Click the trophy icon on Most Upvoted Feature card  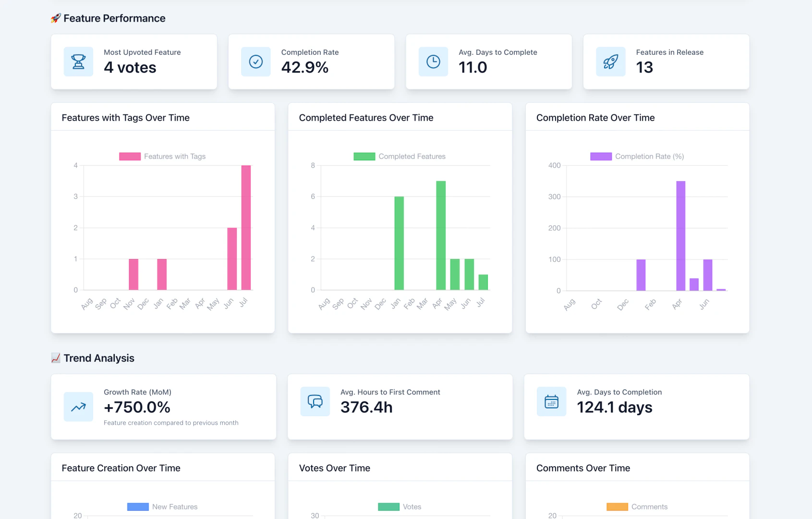coord(78,62)
